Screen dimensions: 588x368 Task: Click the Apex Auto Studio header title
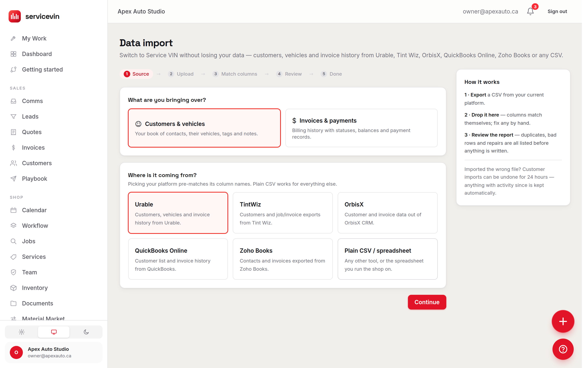(x=141, y=11)
